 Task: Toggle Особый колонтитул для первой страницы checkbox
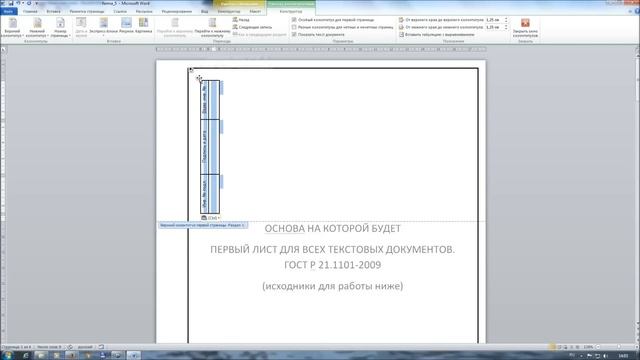click(294, 20)
